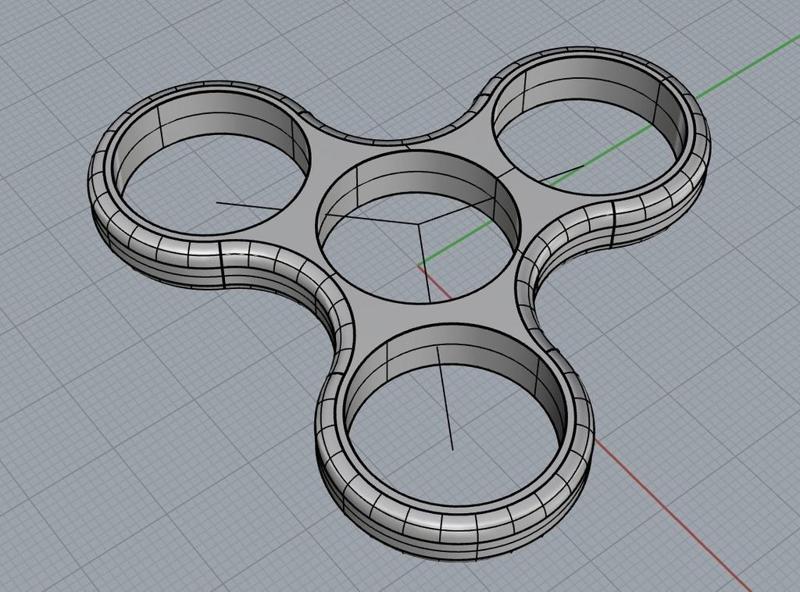Select the black construction line in bottom hole
The image size is (800, 592).
pos(444,398)
